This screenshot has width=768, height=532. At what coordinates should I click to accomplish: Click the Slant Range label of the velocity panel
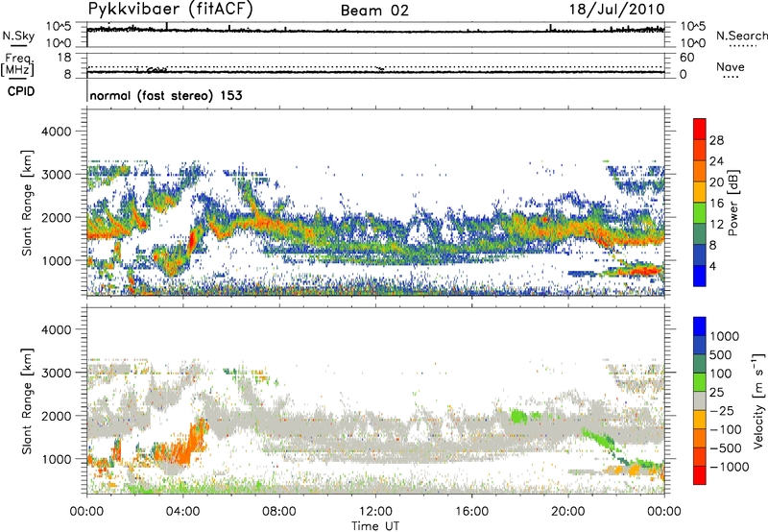(x=28, y=400)
